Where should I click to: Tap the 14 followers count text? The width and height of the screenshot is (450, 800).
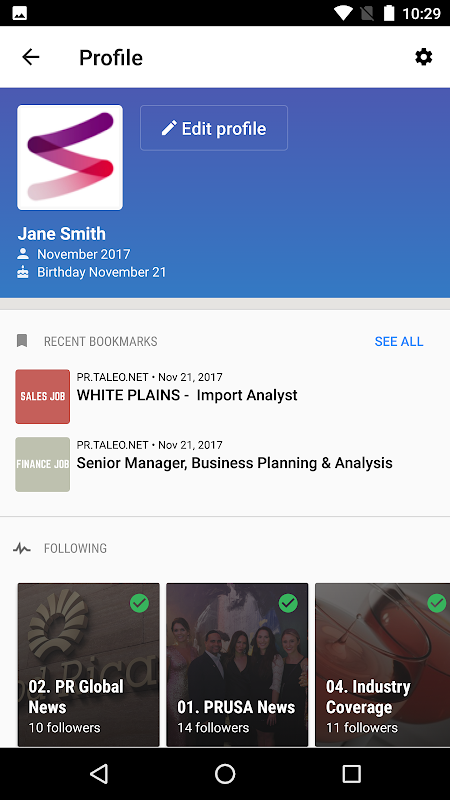coord(213,728)
